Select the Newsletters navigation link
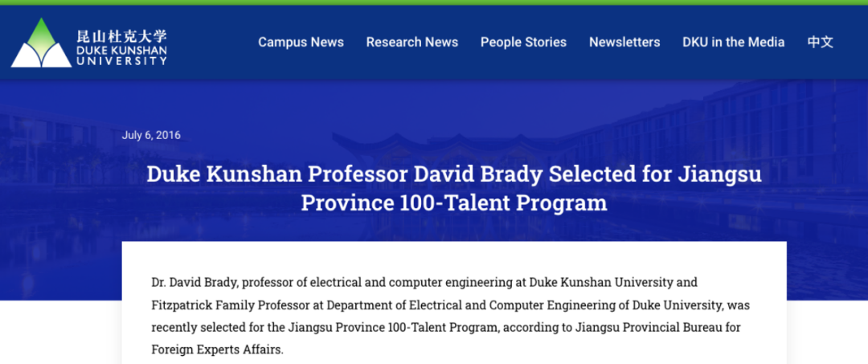This screenshot has width=868, height=364. coord(624,42)
